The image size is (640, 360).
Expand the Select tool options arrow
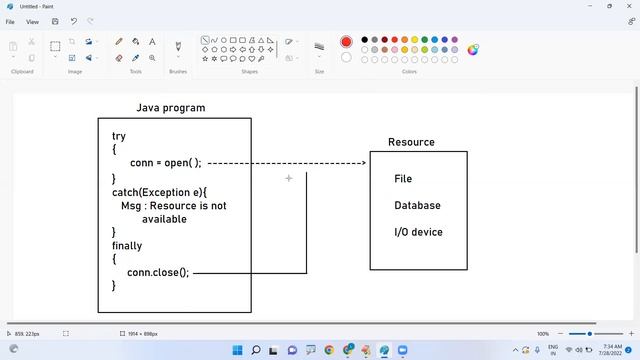point(55,57)
